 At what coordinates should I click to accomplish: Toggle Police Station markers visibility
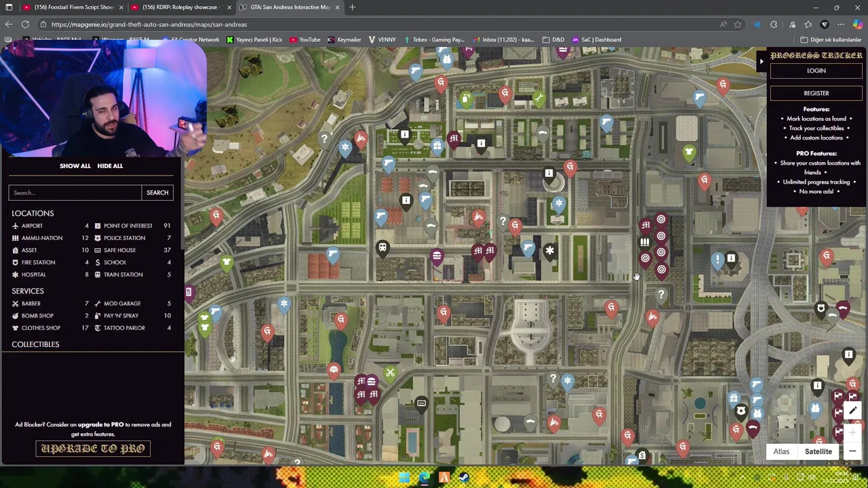tap(133, 238)
